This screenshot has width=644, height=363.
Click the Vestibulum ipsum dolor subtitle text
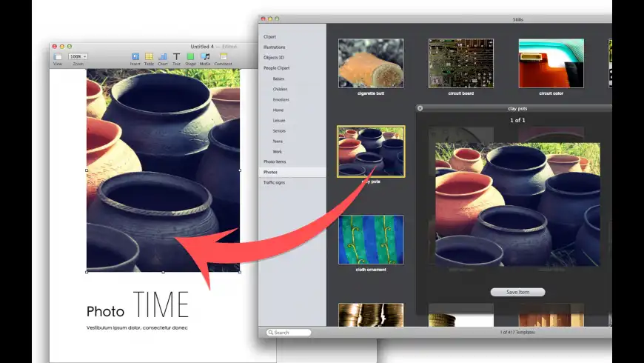(x=137, y=327)
